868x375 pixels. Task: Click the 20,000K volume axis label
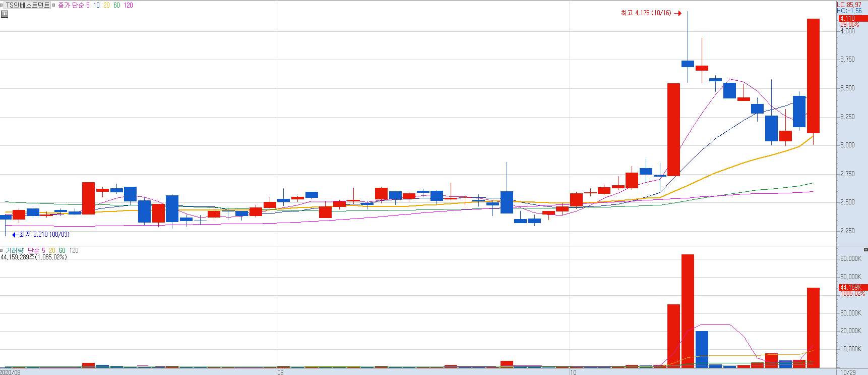(851, 331)
